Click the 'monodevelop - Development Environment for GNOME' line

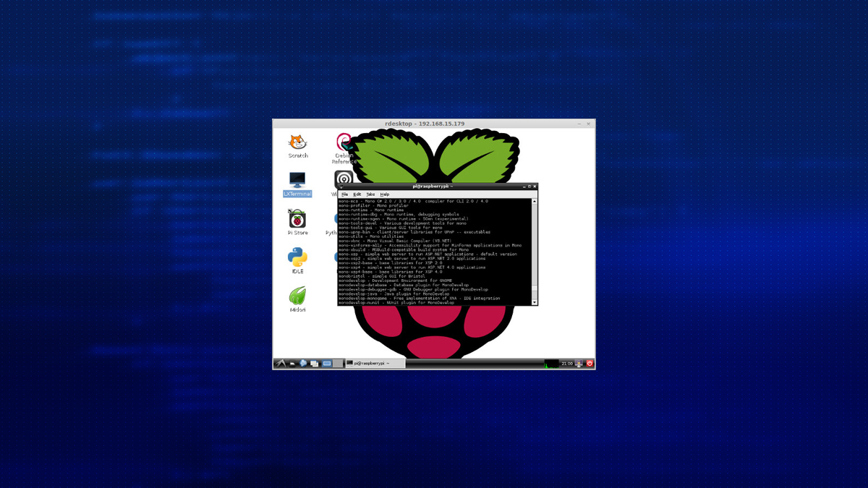(x=395, y=281)
